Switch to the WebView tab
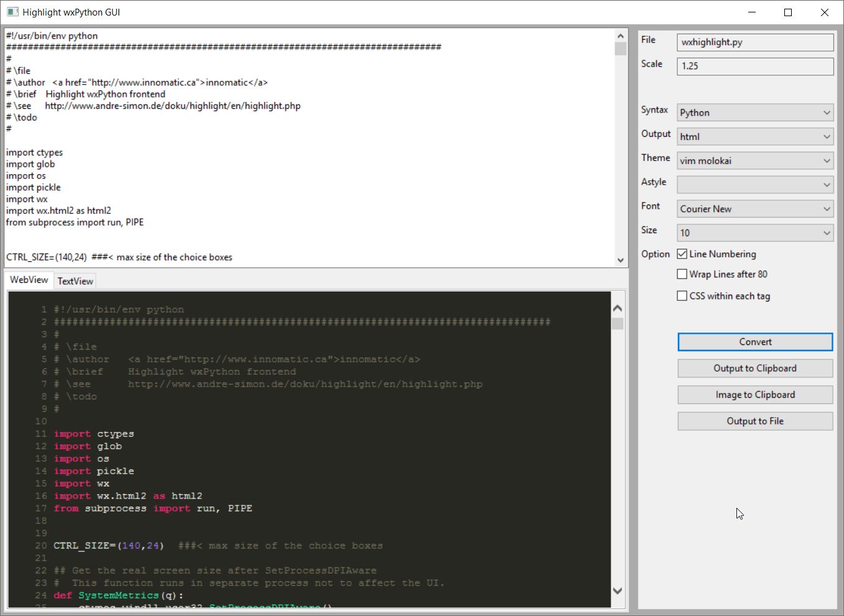Screen dimensions: 844x616 coord(28,280)
